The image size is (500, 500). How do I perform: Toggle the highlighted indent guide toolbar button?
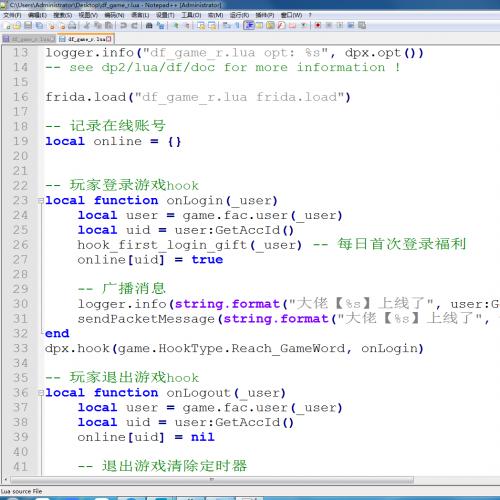tap(249, 25)
